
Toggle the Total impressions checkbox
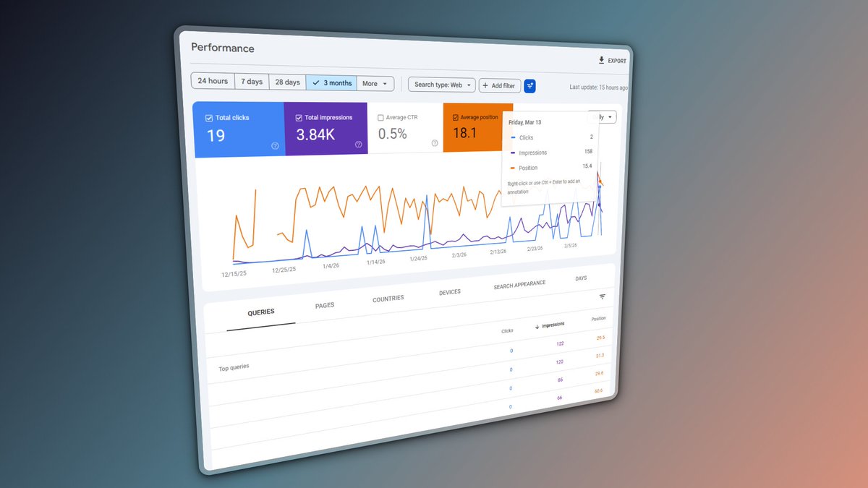299,117
